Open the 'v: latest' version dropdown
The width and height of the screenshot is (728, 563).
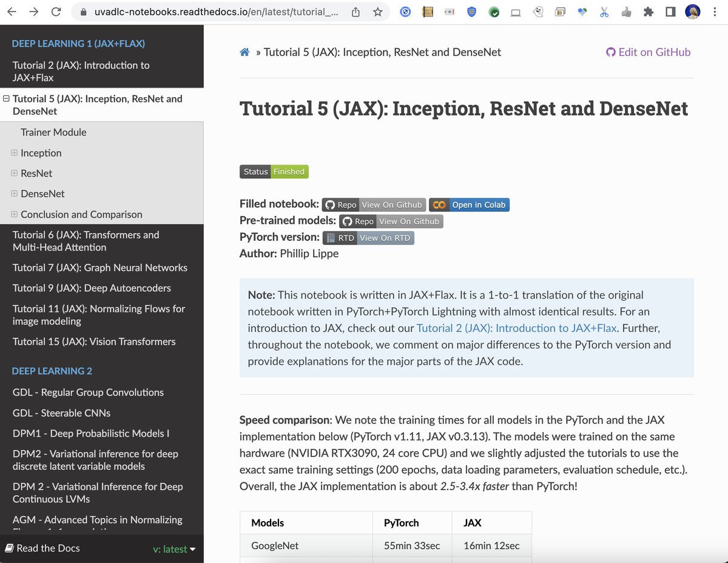coord(174,549)
